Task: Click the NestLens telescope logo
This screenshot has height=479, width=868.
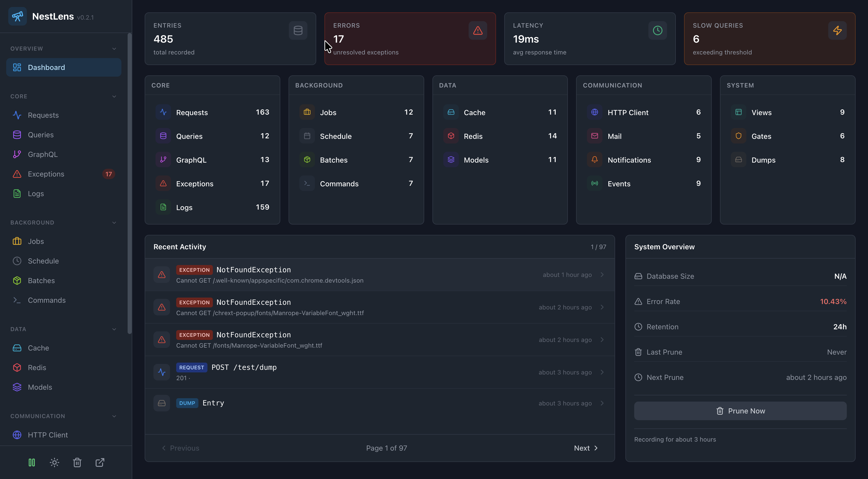Action: [x=18, y=16]
